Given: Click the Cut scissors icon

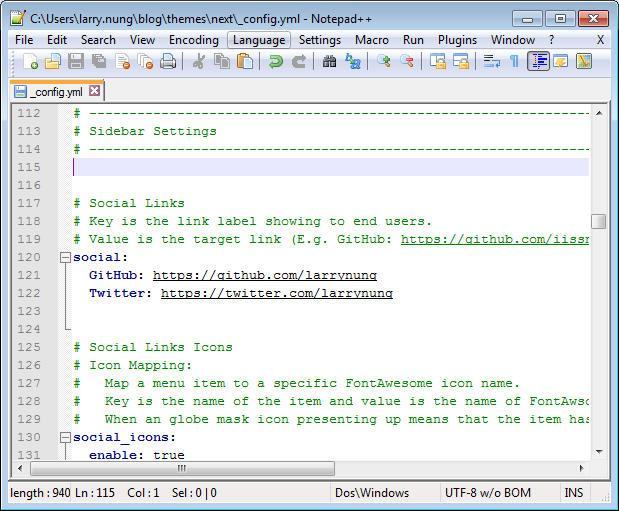Looking at the screenshot, I should [199, 62].
